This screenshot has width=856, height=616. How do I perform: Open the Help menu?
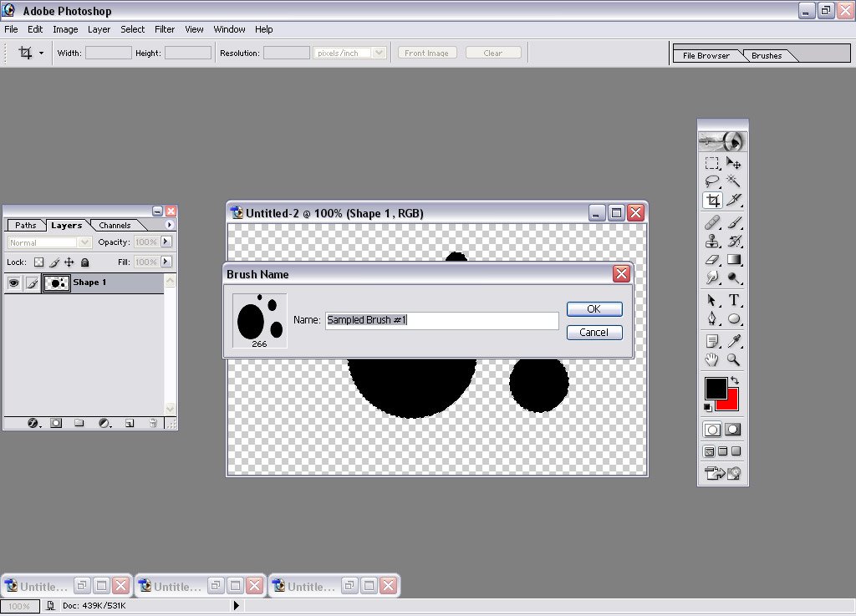263,29
